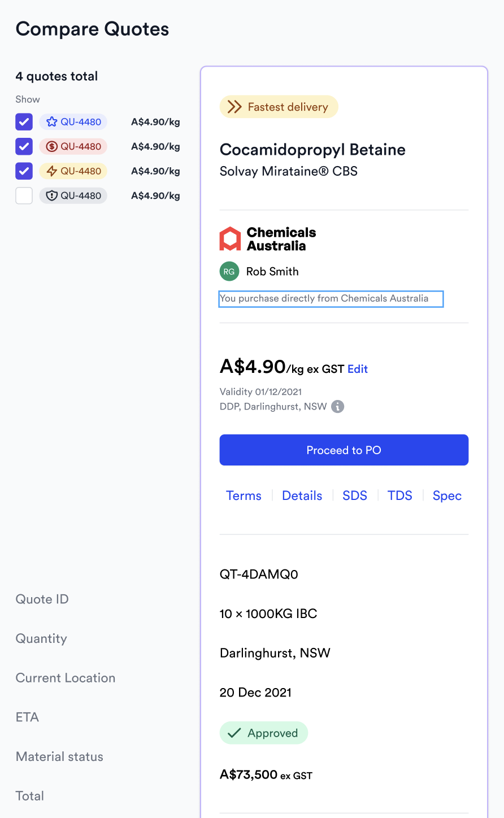Click the blue star quote icon
The image size is (504, 818).
coord(52,122)
